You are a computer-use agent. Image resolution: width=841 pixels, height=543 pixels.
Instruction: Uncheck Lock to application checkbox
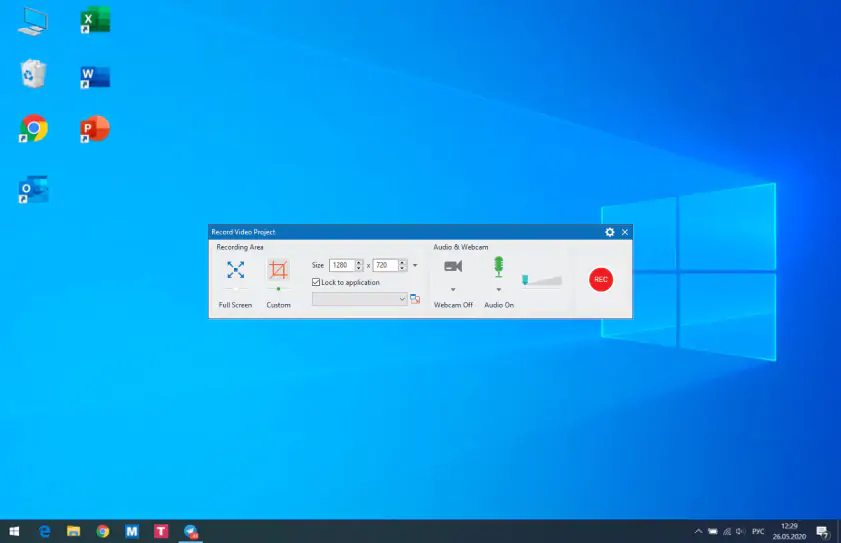316,283
